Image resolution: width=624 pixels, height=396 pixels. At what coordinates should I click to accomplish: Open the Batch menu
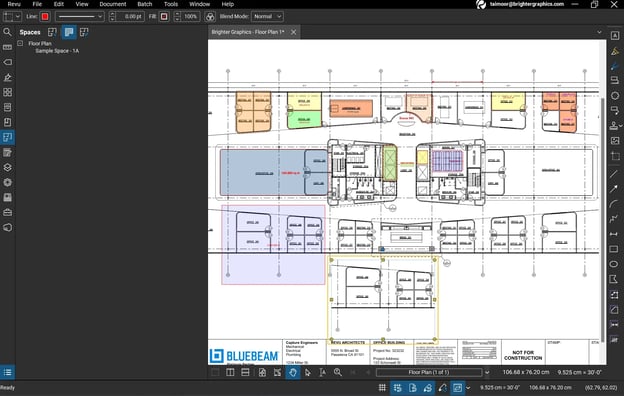coord(145,4)
